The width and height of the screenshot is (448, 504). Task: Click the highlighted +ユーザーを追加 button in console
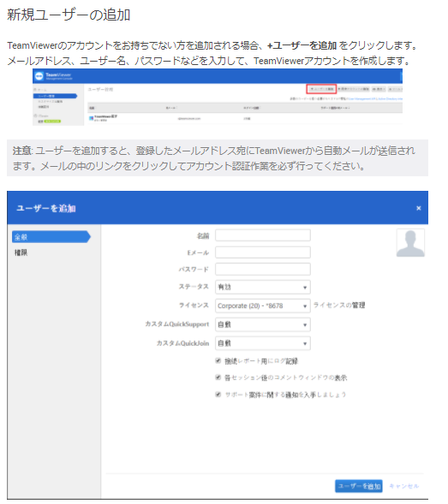(x=321, y=89)
